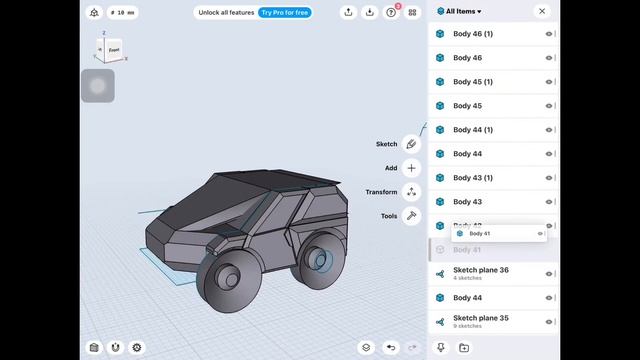Select the front wheel of the car model

[x=229, y=280]
